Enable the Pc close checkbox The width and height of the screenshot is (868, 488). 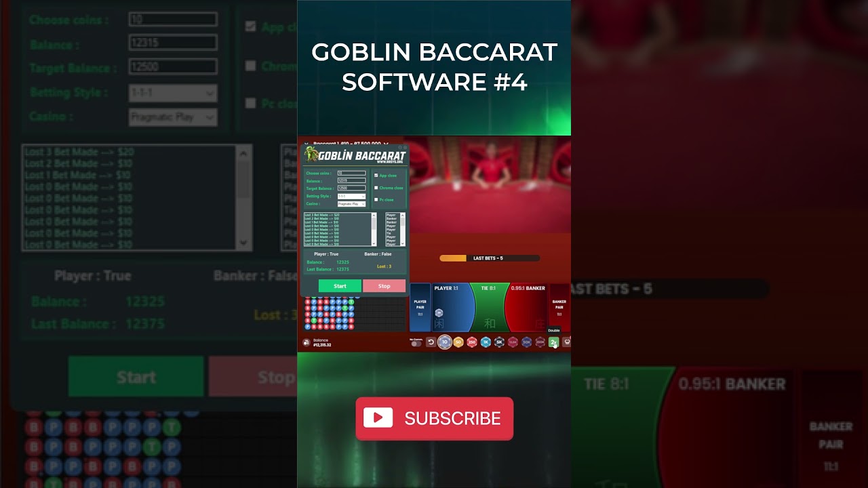click(376, 200)
